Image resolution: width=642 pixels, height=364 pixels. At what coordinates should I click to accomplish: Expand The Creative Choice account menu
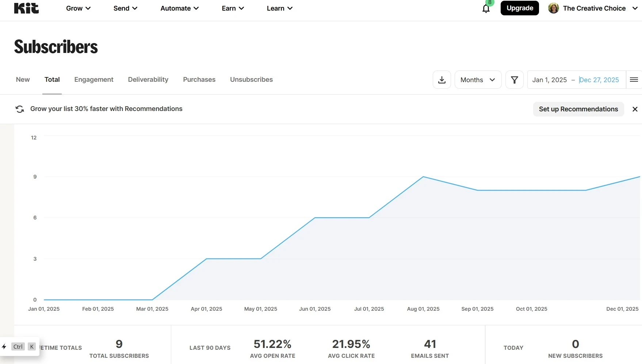[x=635, y=8]
